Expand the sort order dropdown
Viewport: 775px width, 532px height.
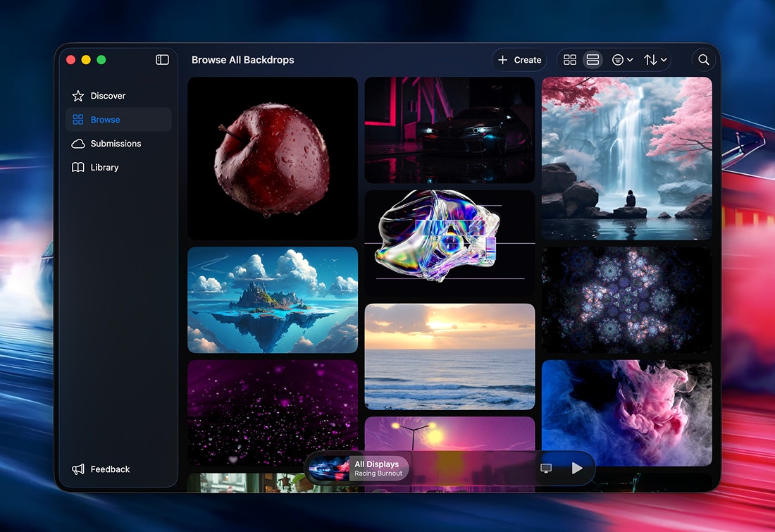(655, 60)
